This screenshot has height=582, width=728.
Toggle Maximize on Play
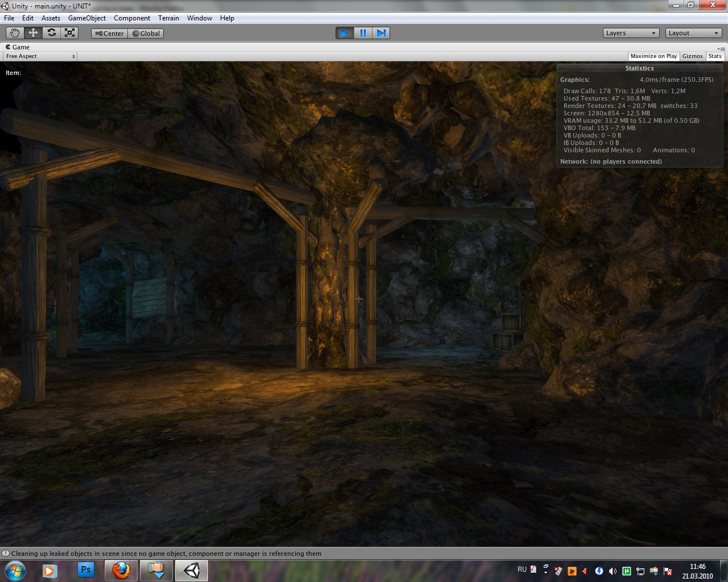click(x=653, y=56)
